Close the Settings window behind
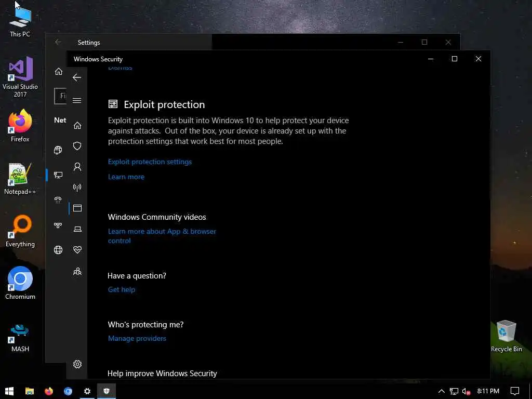 [x=448, y=42]
